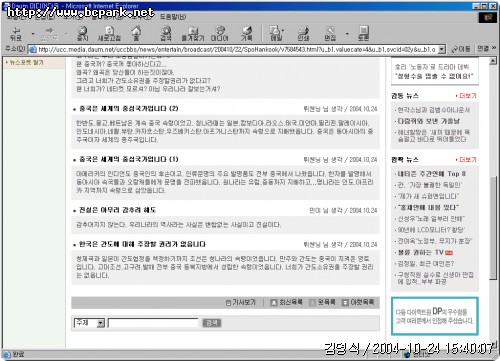The height and width of the screenshot is (361, 500).
Task: Open the 주제 search category dropdown
Action: pos(100,323)
